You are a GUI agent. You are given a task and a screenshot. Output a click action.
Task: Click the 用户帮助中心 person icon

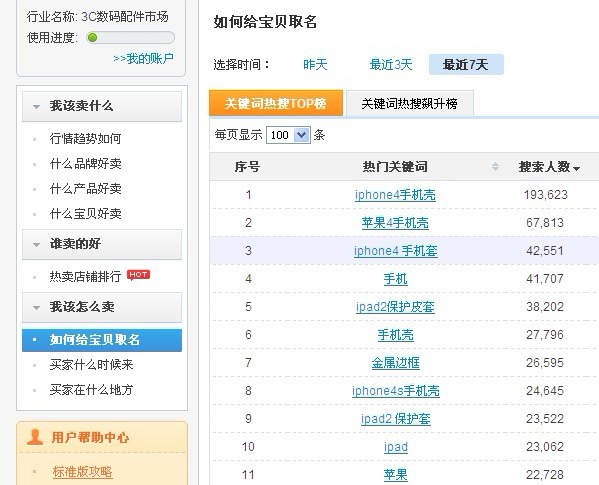click(x=35, y=437)
